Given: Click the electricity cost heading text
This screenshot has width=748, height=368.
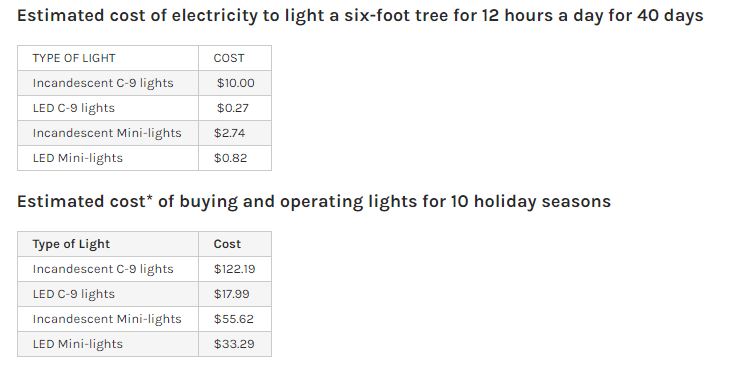Looking at the screenshot, I should tap(360, 16).
